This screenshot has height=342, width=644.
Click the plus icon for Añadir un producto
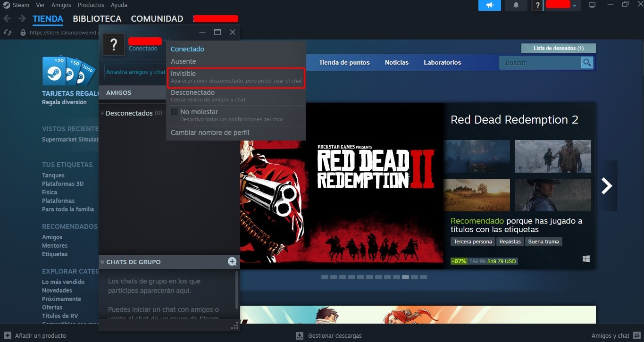pos(7,336)
